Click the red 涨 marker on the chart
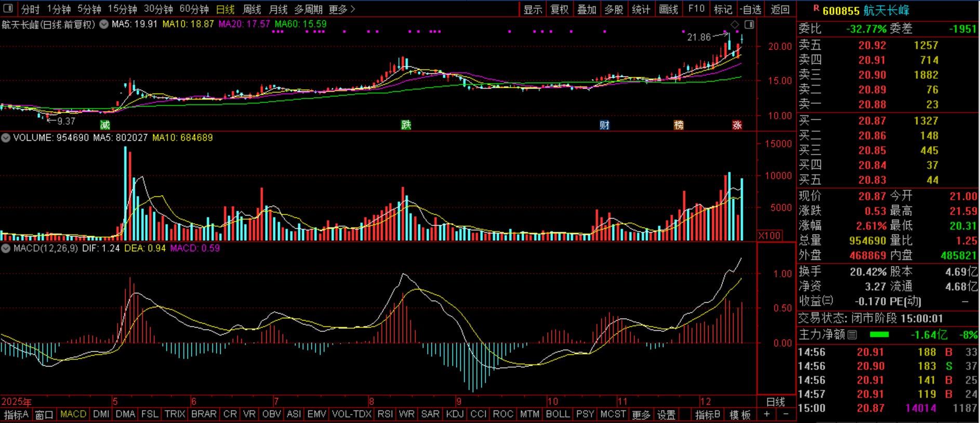This screenshot has width=980, height=423. click(737, 125)
